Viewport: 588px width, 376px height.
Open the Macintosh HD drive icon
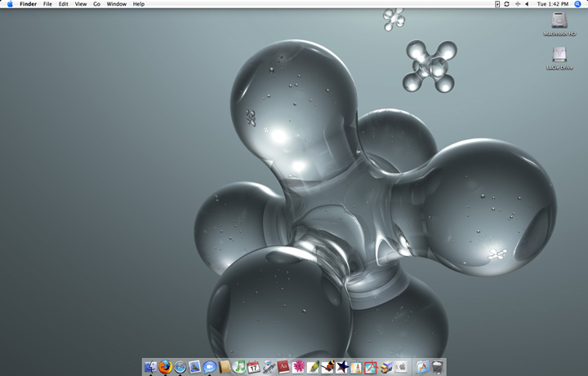pyautogui.click(x=559, y=21)
